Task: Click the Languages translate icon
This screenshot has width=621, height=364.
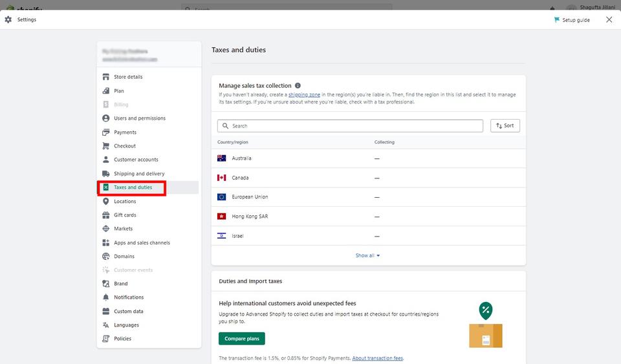Action: click(x=105, y=325)
